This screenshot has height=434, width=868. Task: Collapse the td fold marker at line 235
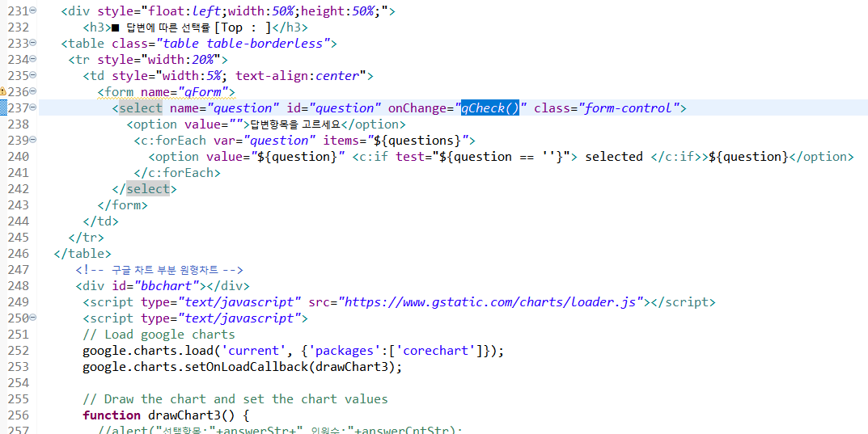tap(32, 74)
